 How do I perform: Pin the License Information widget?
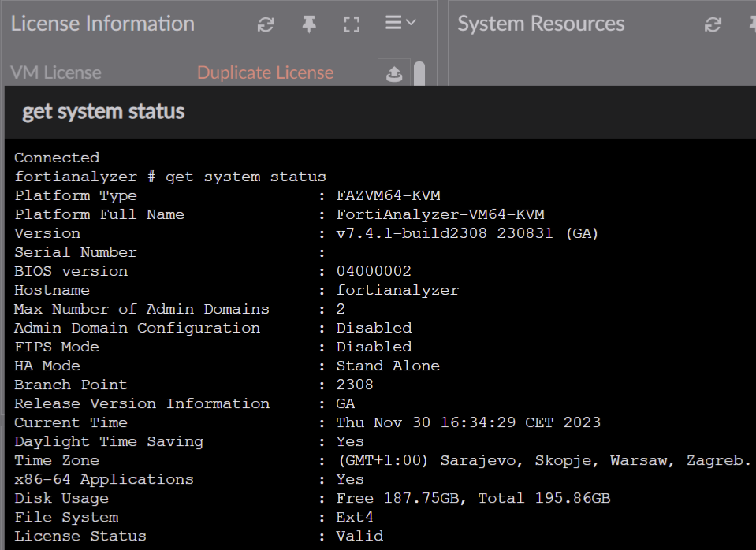(309, 24)
